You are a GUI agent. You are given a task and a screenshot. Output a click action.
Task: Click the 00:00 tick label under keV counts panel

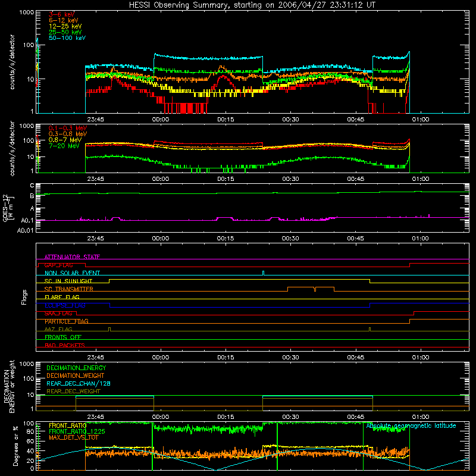coord(160,120)
